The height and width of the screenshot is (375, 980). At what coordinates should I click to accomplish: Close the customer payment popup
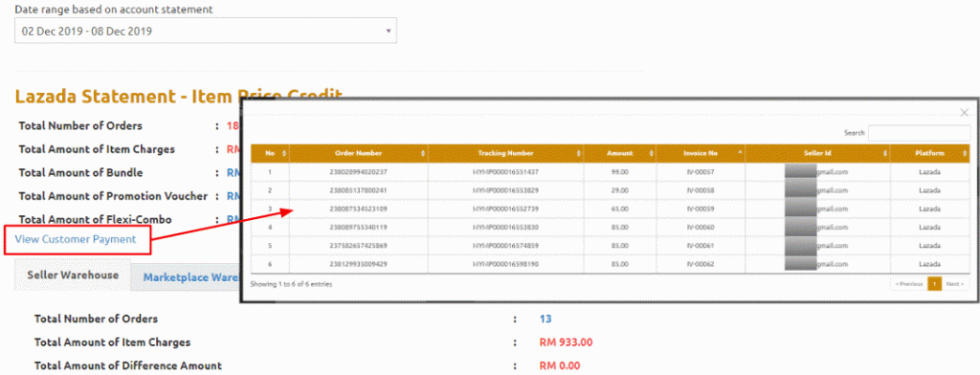(x=965, y=113)
